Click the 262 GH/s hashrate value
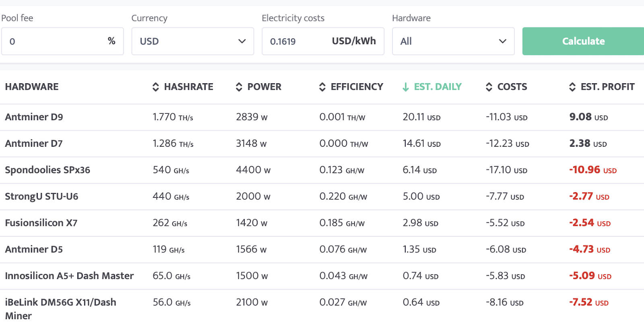The width and height of the screenshot is (644, 326). point(170,223)
